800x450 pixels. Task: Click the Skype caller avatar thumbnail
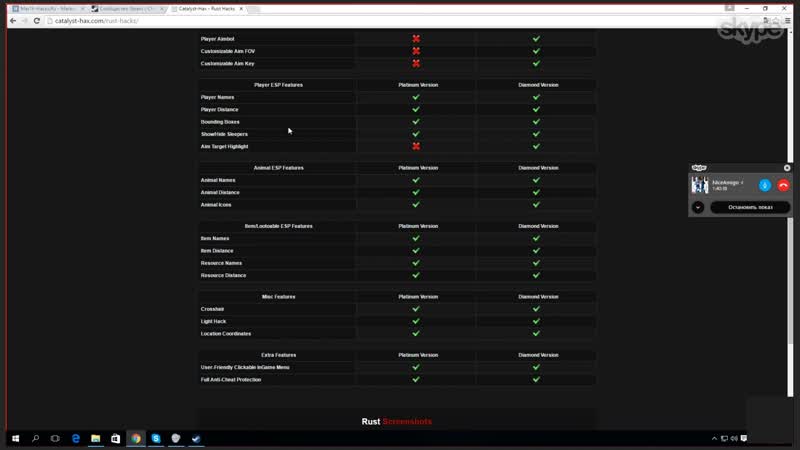pos(700,185)
